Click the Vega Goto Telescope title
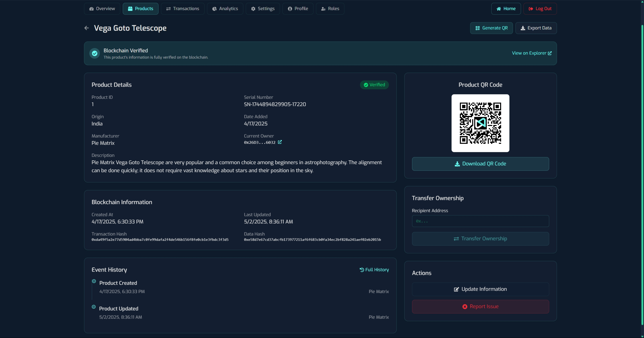 coord(130,28)
